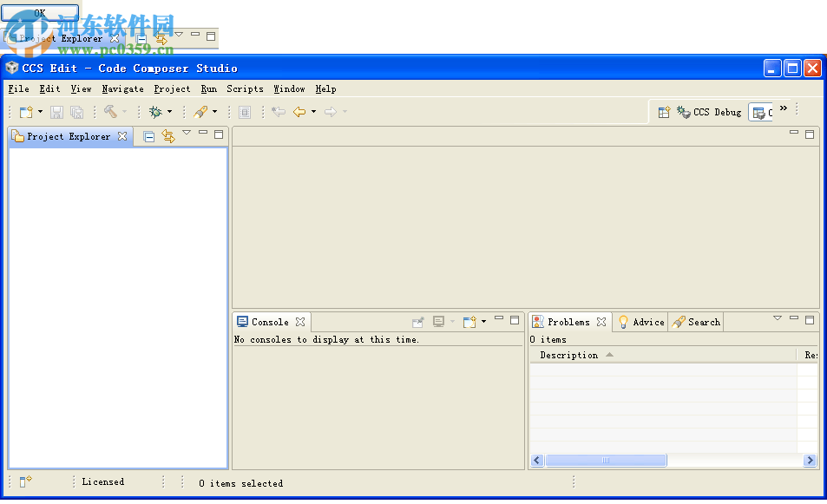Screen dimensions: 827x504
Task: Click the status bar new item icon
Action: click(x=26, y=482)
